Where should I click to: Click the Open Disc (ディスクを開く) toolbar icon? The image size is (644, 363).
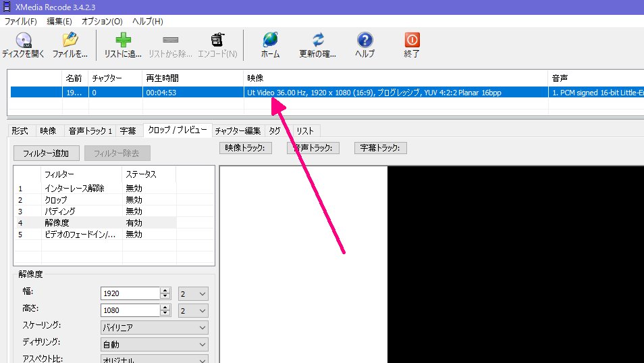pos(24,40)
